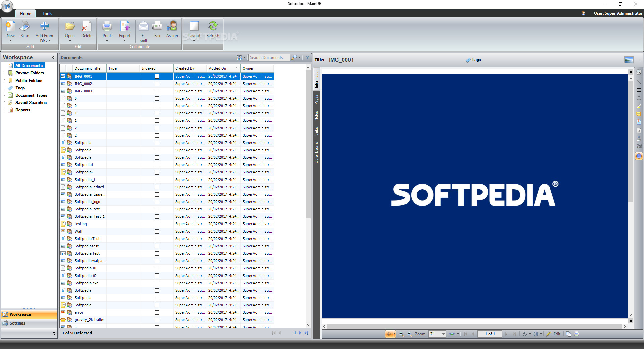Sort by the Added On column header
This screenshot has width=644, height=349.
click(224, 68)
